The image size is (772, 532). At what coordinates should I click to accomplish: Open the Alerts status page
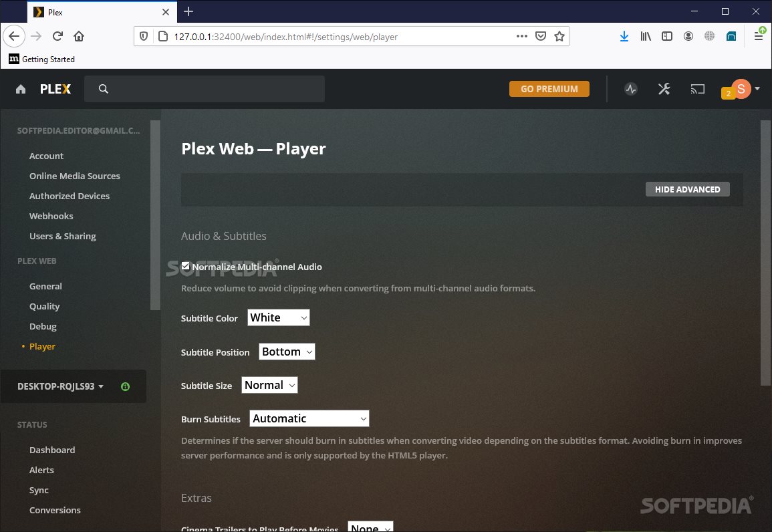41,471
